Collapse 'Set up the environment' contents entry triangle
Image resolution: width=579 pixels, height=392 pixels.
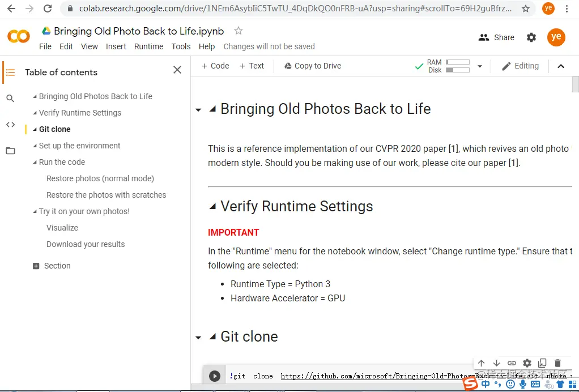point(35,146)
